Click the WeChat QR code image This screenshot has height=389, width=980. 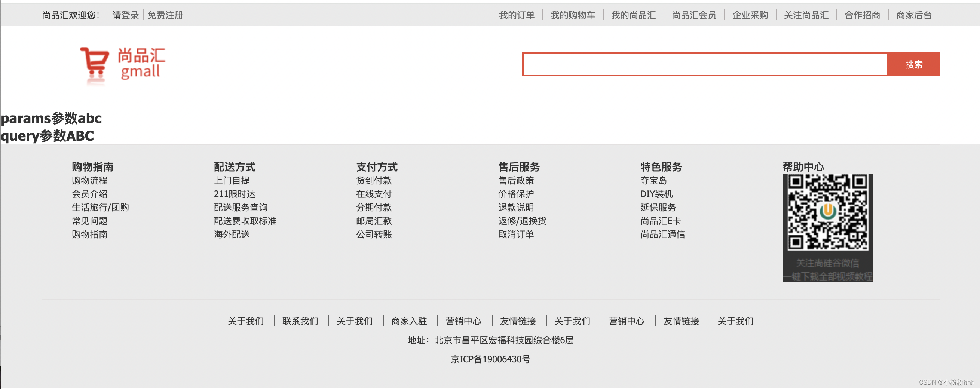click(x=827, y=227)
